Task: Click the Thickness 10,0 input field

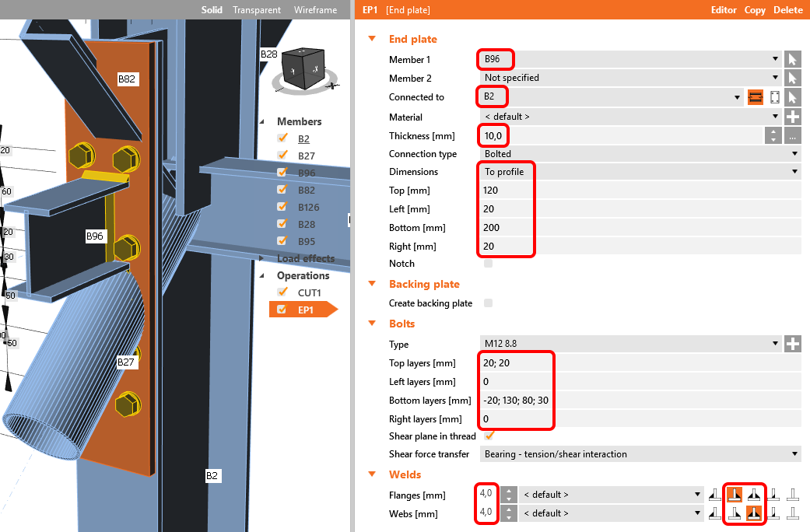Action: (622, 136)
